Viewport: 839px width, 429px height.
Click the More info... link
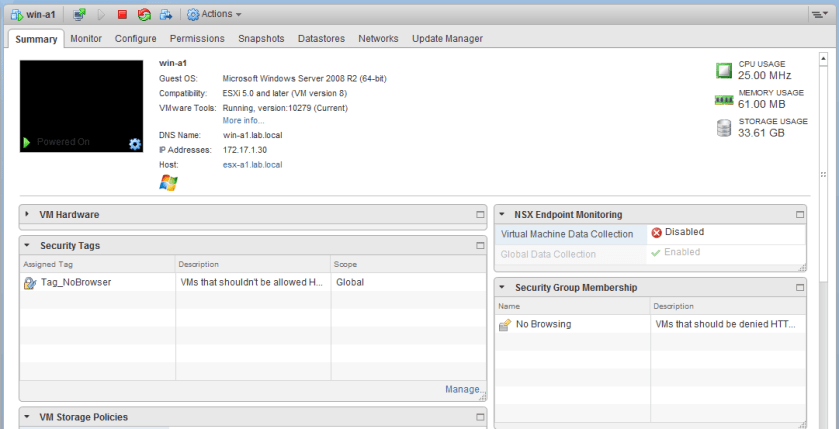[243, 120]
